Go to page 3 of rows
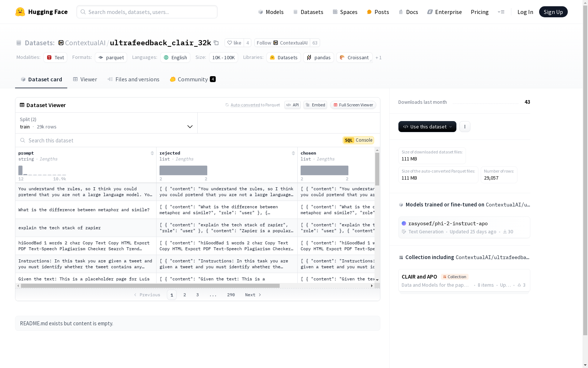This screenshot has height=368, width=588. (197, 295)
